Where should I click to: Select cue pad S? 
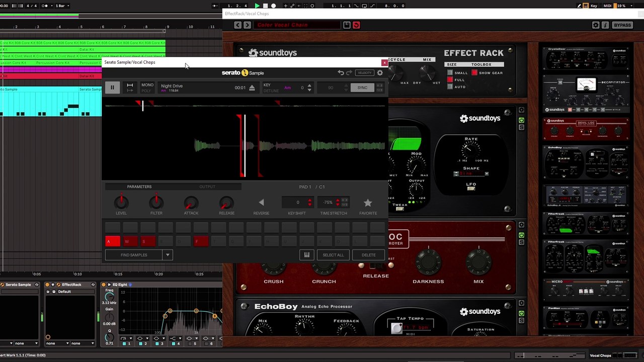click(x=148, y=241)
